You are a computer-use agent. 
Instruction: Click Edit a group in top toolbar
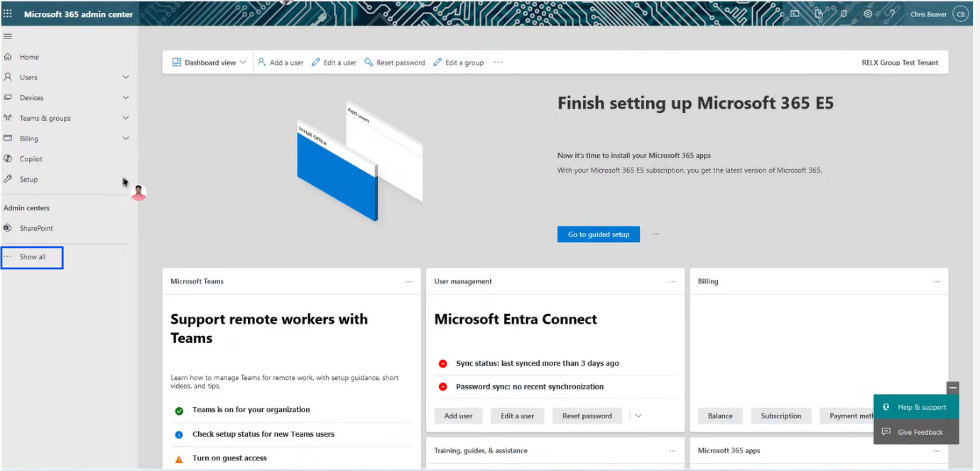(x=459, y=63)
